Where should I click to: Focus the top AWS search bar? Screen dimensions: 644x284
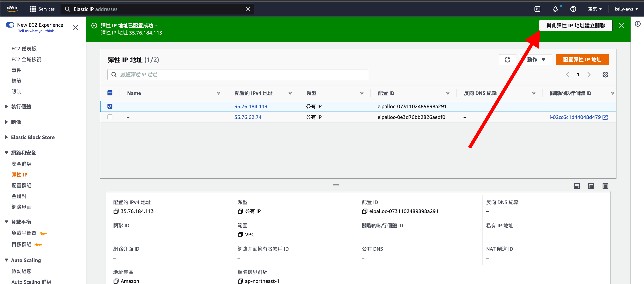[x=157, y=9]
